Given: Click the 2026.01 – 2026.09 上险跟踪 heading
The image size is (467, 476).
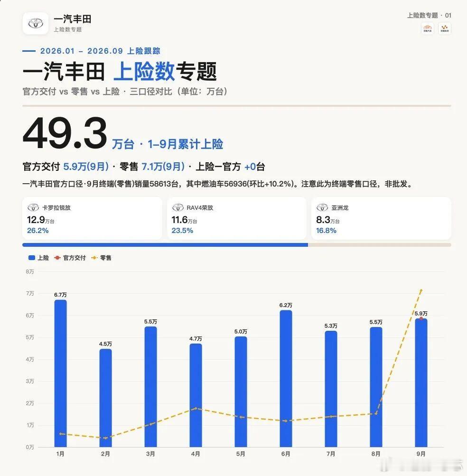Looking at the screenshot, I should point(100,51).
